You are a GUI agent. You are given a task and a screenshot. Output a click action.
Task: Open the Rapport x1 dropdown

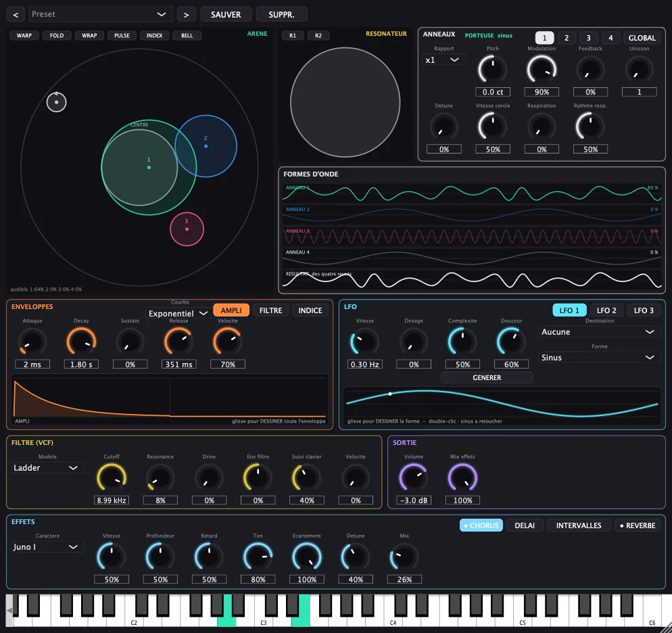pyautogui.click(x=443, y=60)
